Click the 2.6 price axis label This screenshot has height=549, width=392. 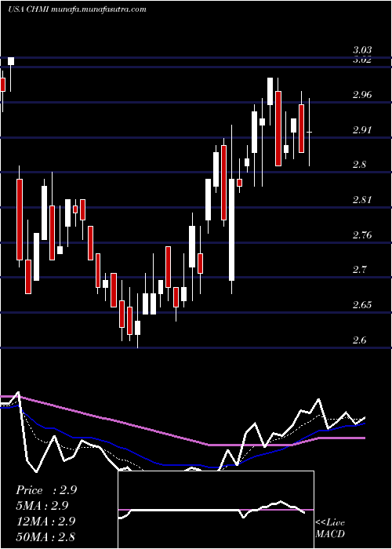[359, 340]
